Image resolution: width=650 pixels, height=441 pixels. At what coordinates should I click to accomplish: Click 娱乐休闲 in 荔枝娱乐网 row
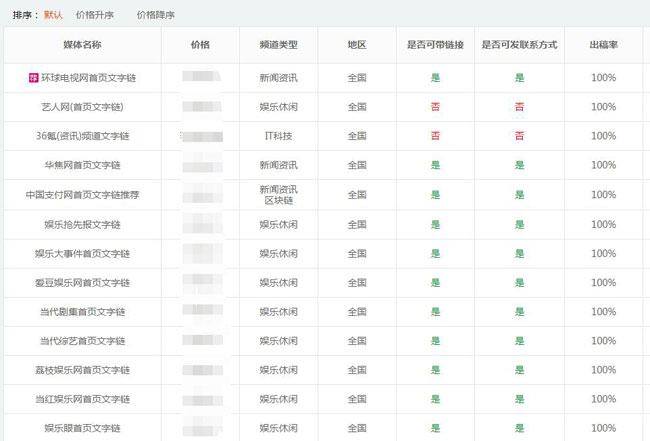[x=279, y=370]
